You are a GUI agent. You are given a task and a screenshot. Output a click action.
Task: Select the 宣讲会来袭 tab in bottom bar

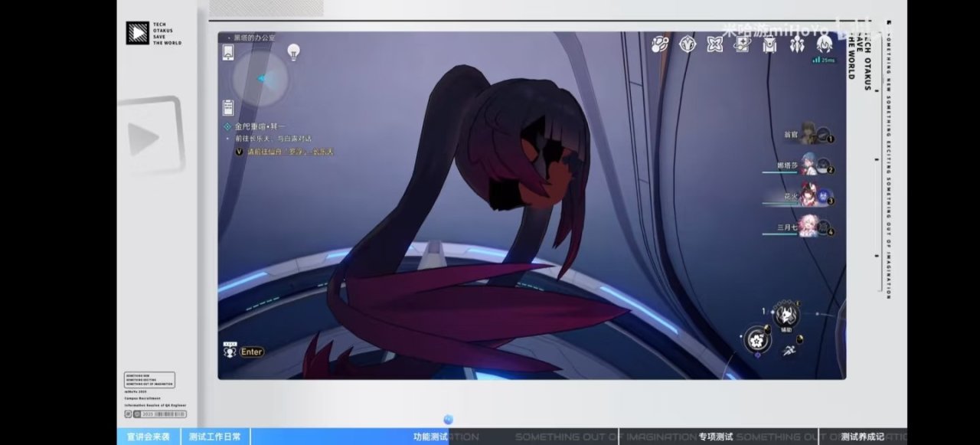tap(149, 437)
